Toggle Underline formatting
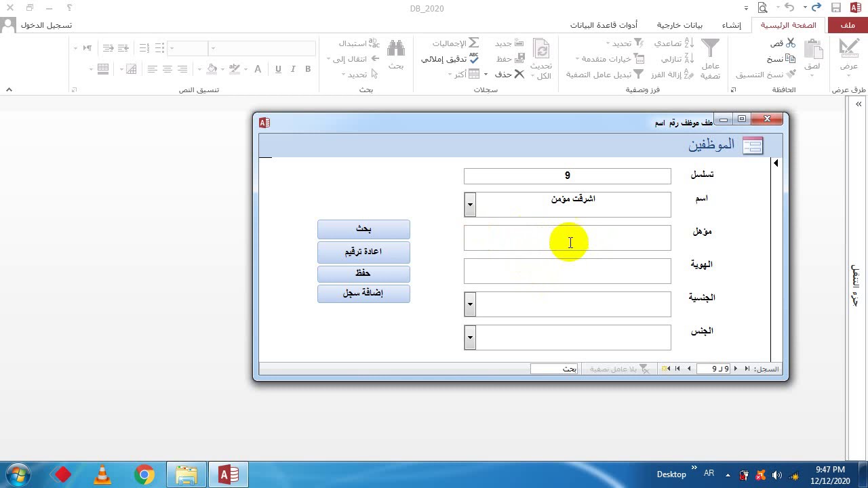The image size is (868, 488). click(x=278, y=69)
